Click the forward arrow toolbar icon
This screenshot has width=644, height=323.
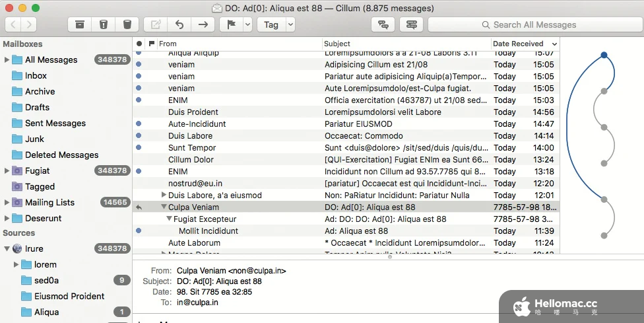(x=203, y=24)
